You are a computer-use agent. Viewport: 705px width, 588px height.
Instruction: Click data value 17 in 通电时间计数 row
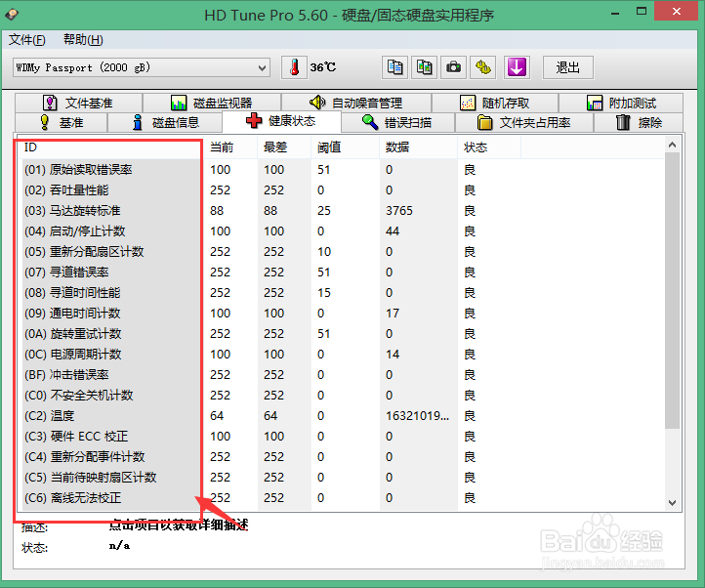(x=393, y=314)
